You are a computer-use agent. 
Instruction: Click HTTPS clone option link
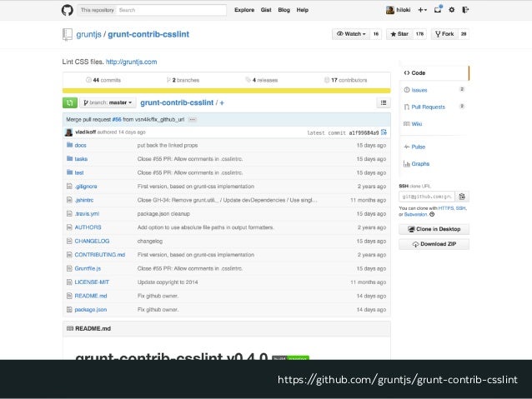[x=445, y=208]
